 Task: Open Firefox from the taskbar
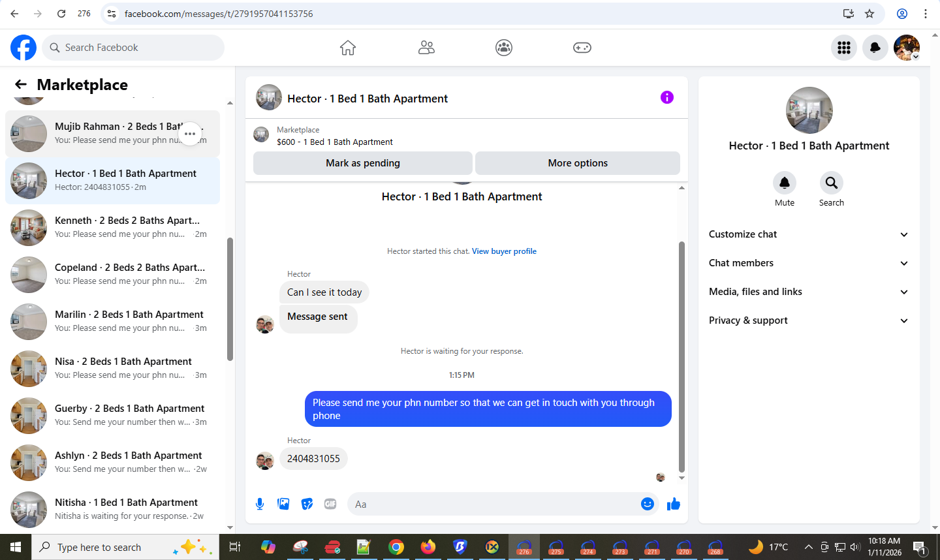pos(428,547)
